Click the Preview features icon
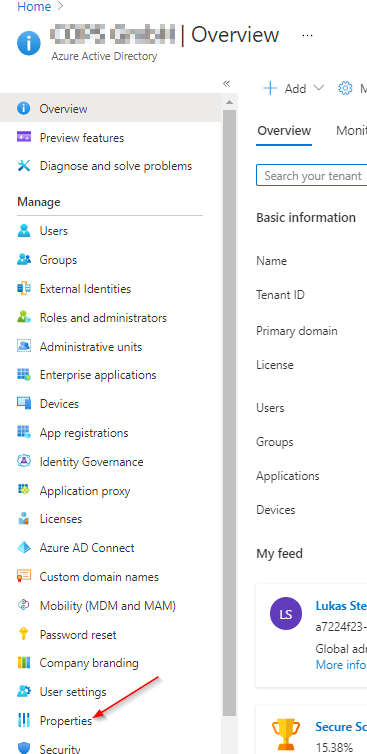This screenshot has width=367, height=754. [24, 137]
